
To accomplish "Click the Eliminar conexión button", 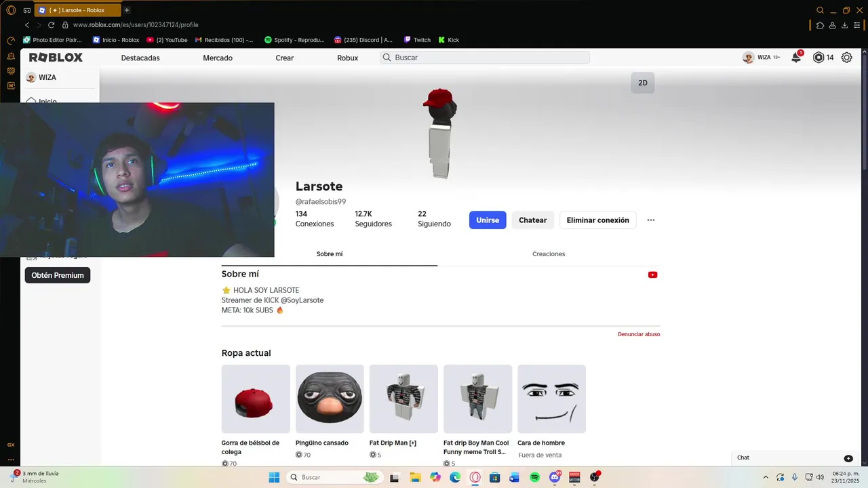I will click(x=598, y=220).
